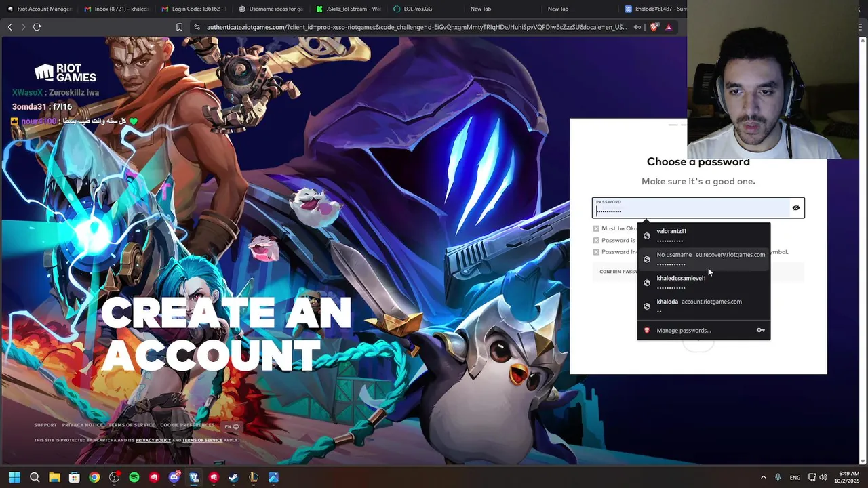Open site info icon left of the URL
Viewport: 868px width, 488px height.
(x=197, y=27)
